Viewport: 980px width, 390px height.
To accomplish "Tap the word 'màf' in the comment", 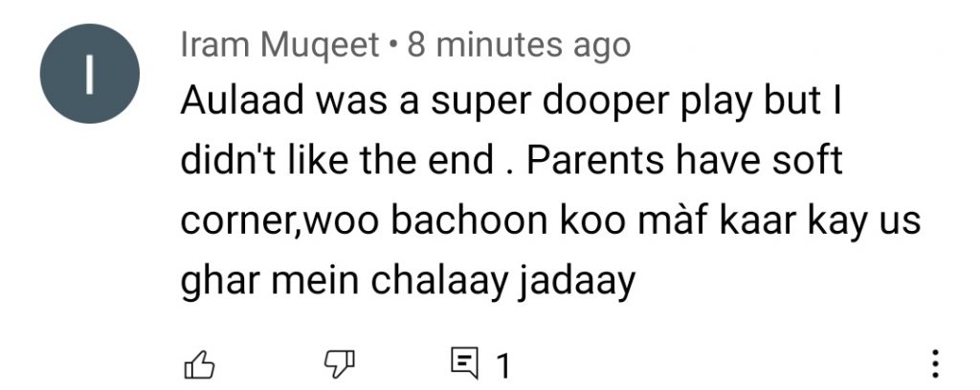I will click(x=675, y=220).
